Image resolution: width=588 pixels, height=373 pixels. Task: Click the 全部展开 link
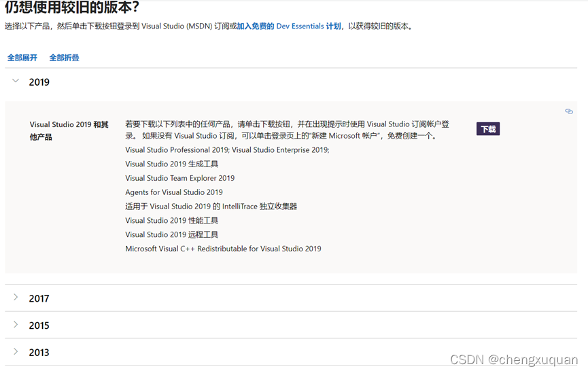click(x=22, y=58)
